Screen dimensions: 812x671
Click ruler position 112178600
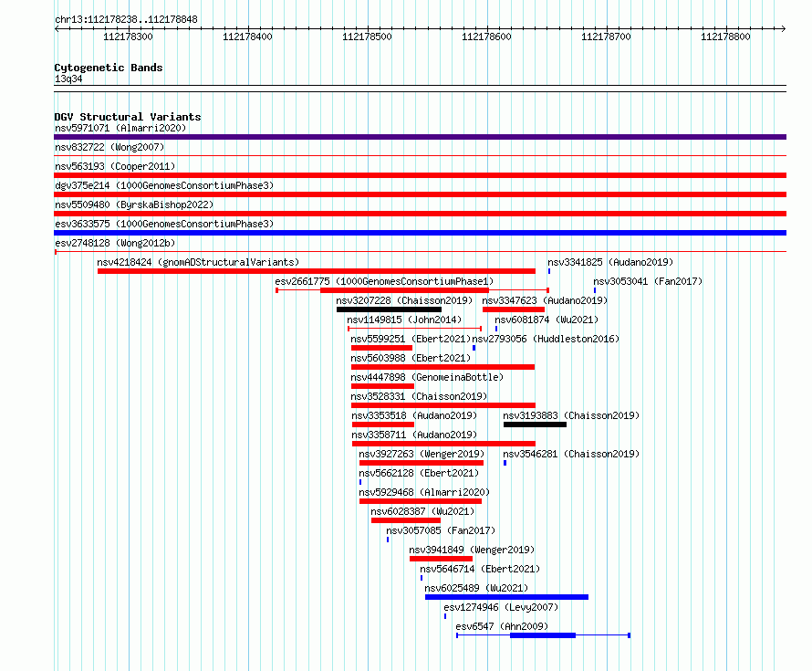click(x=486, y=37)
